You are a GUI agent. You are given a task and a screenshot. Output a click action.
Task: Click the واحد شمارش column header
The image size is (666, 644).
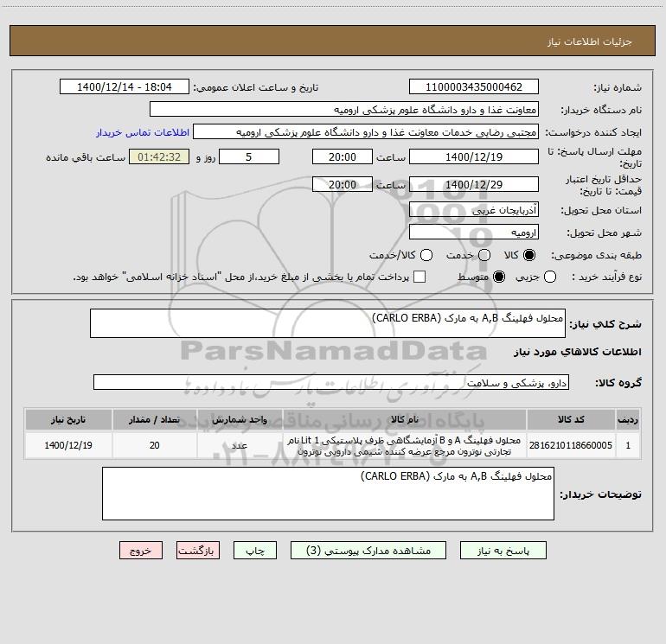point(240,420)
